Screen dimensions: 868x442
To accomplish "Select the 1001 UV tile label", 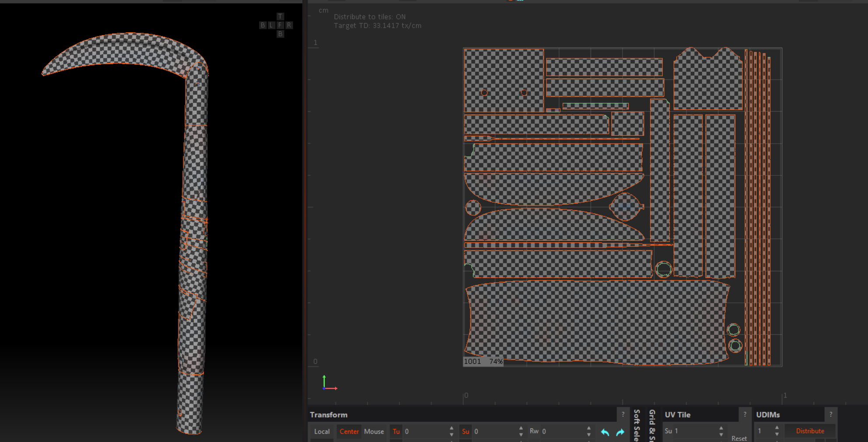I will point(472,361).
